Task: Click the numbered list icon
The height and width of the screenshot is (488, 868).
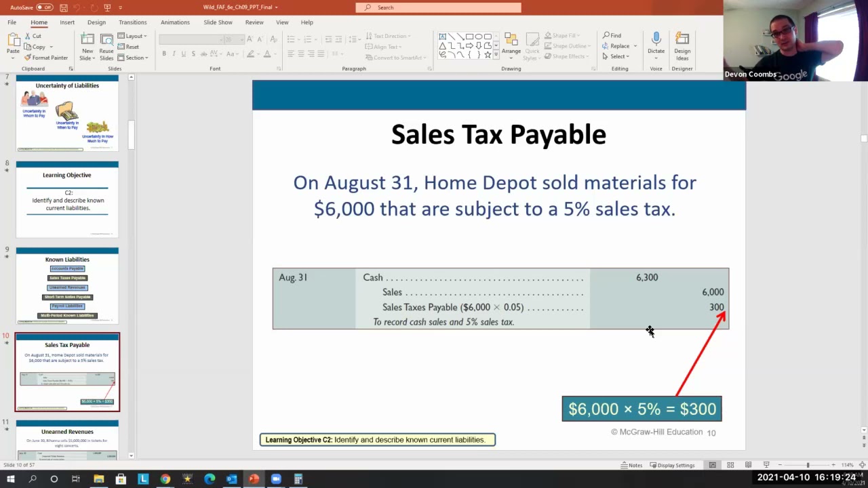Action: pos(309,39)
